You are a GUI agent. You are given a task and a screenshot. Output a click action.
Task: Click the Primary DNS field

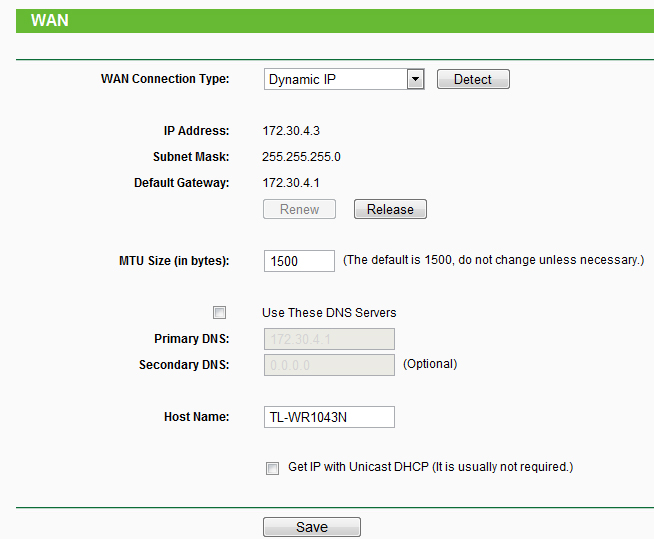(x=329, y=339)
